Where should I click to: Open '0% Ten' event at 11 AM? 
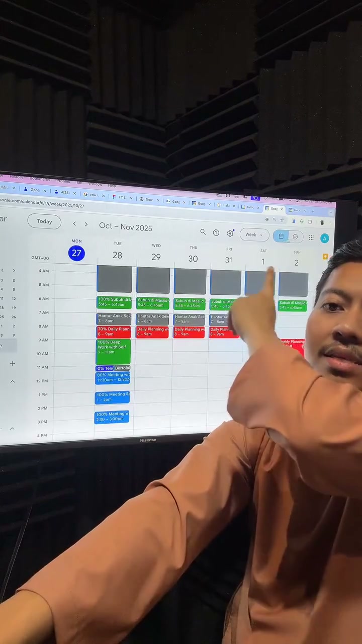104,368
